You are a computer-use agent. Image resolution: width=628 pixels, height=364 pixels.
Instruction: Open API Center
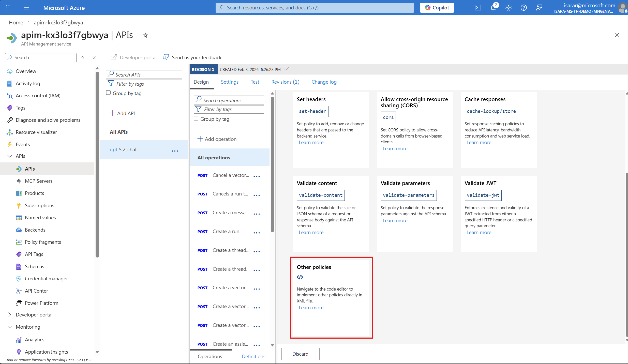tap(36, 291)
